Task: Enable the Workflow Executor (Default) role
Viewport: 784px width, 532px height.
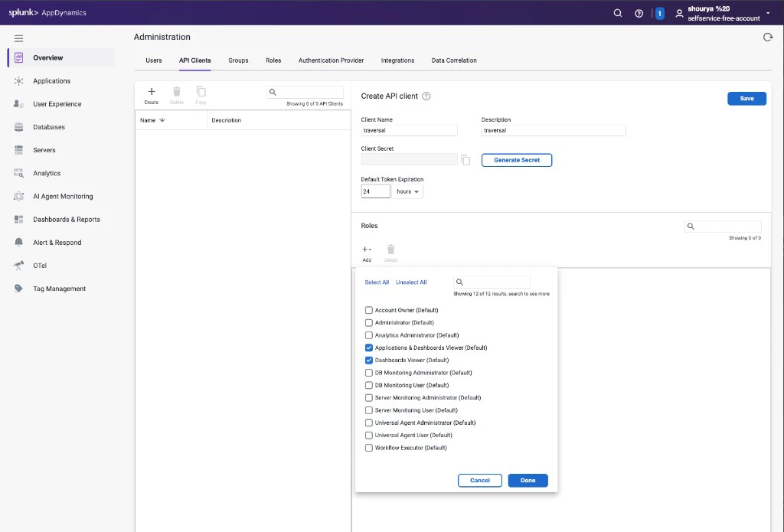Action: pyautogui.click(x=368, y=447)
